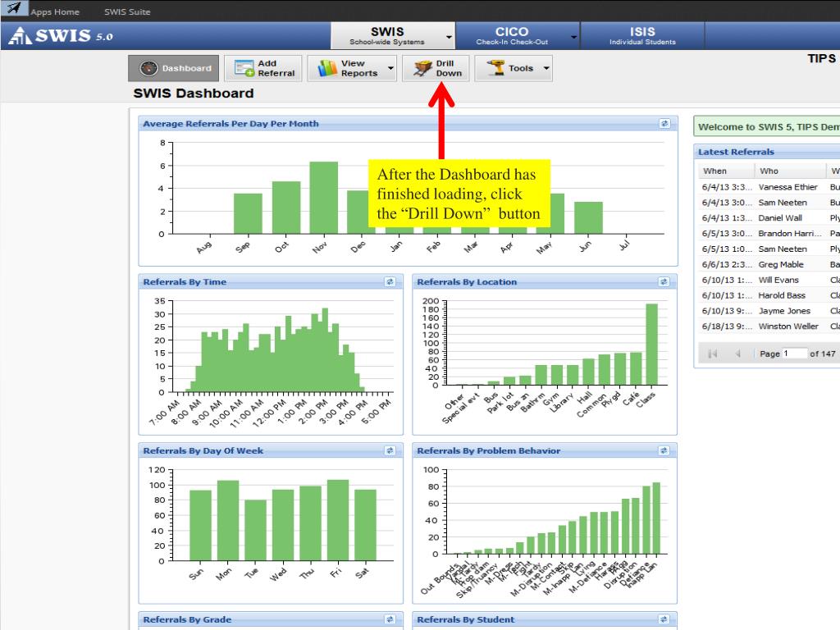Select Sam Neeten referral dated 6/5/13
Viewport: 840px width, 630px height.
coord(769,249)
